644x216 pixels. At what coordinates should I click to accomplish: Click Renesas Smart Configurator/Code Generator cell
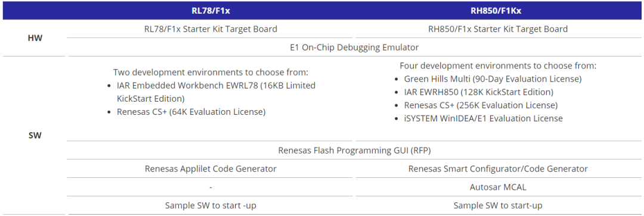tap(498, 169)
